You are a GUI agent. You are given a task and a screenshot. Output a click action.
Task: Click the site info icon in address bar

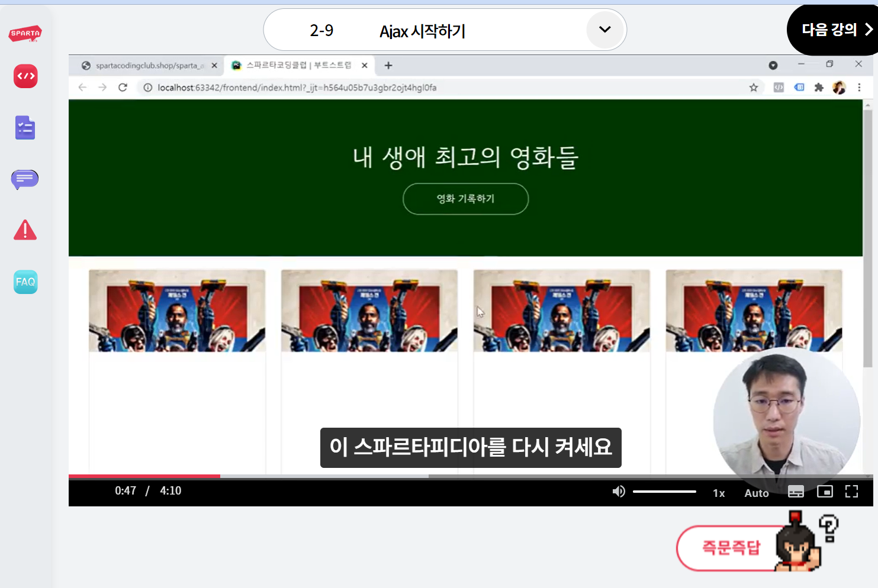click(x=148, y=88)
